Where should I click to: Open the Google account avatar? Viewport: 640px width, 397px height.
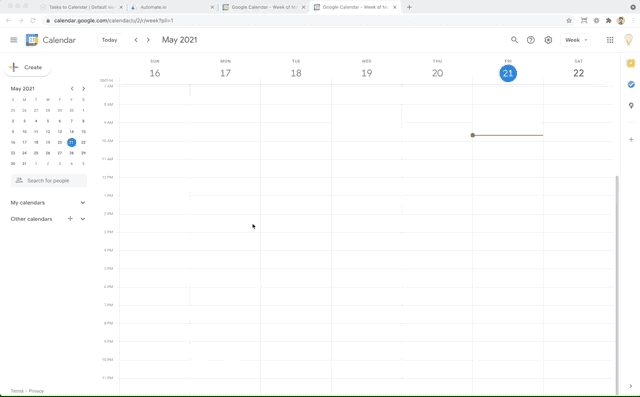pos(629,40)
